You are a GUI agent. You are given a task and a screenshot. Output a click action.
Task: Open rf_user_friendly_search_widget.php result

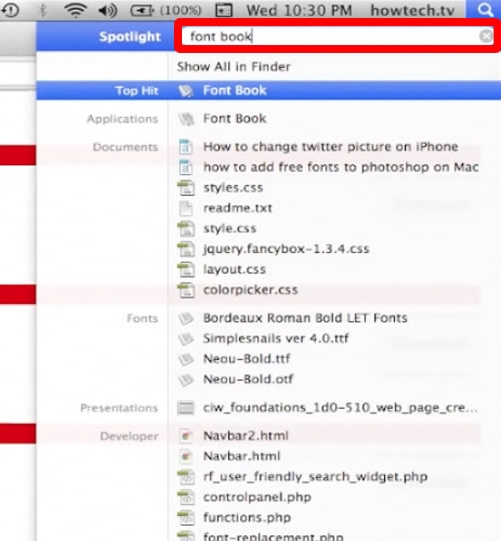tap(315, 476)
